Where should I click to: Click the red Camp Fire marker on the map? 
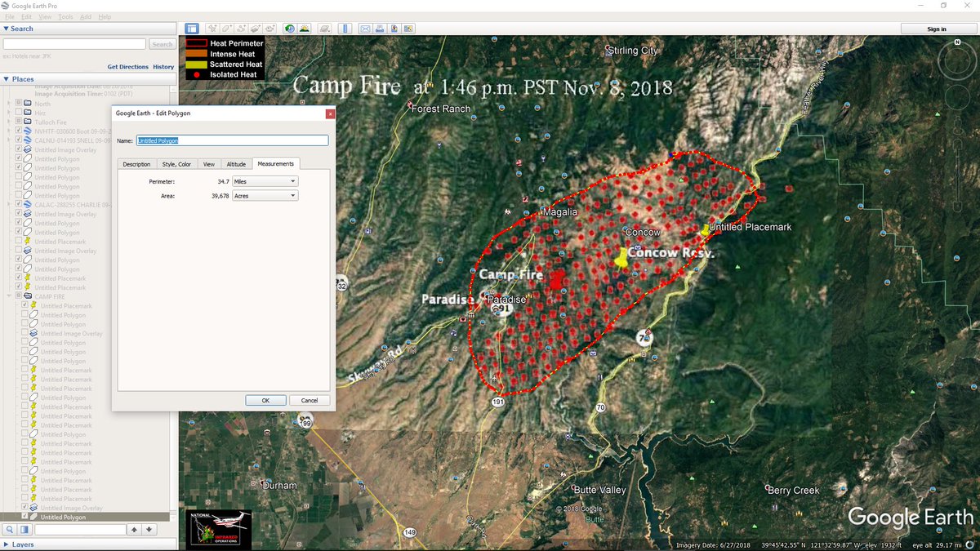click(x=557, y=280)
